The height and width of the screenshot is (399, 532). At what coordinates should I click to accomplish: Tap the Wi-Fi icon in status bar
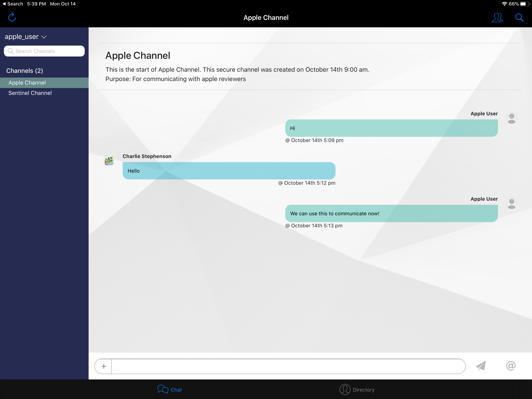pyautogui.click(x=504, y=4)
